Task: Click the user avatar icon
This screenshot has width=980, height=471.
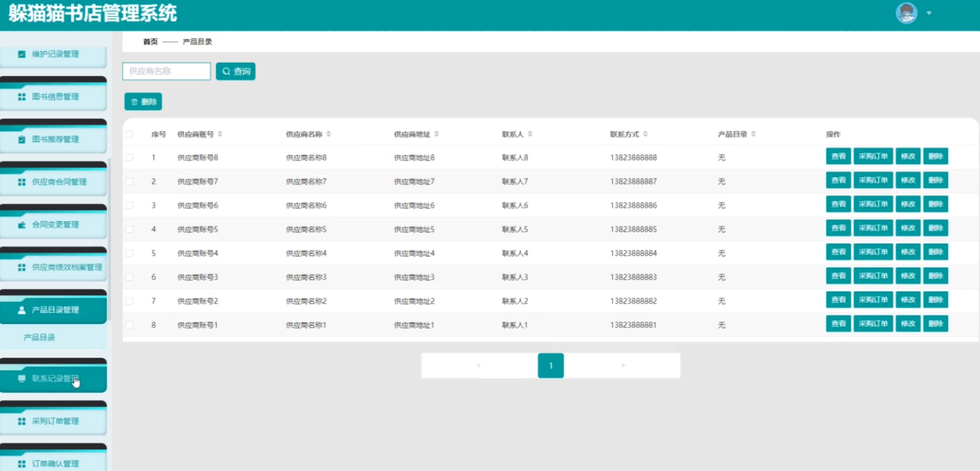Action: click(x=906, y=13)
